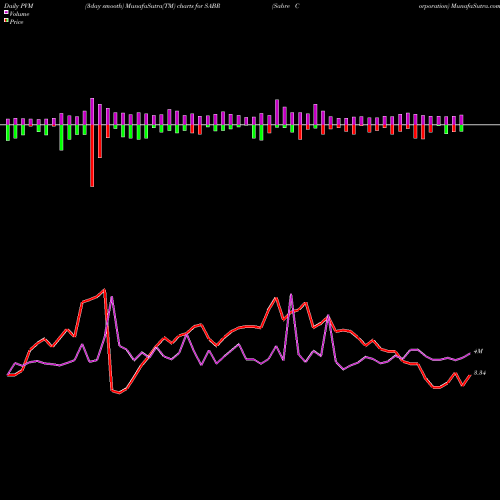Click the purple Volume legend swatch

pos(6,12)
